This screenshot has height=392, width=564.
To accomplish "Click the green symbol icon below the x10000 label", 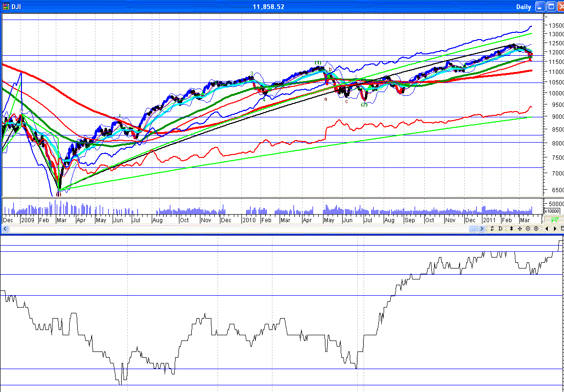I will 555,220.
